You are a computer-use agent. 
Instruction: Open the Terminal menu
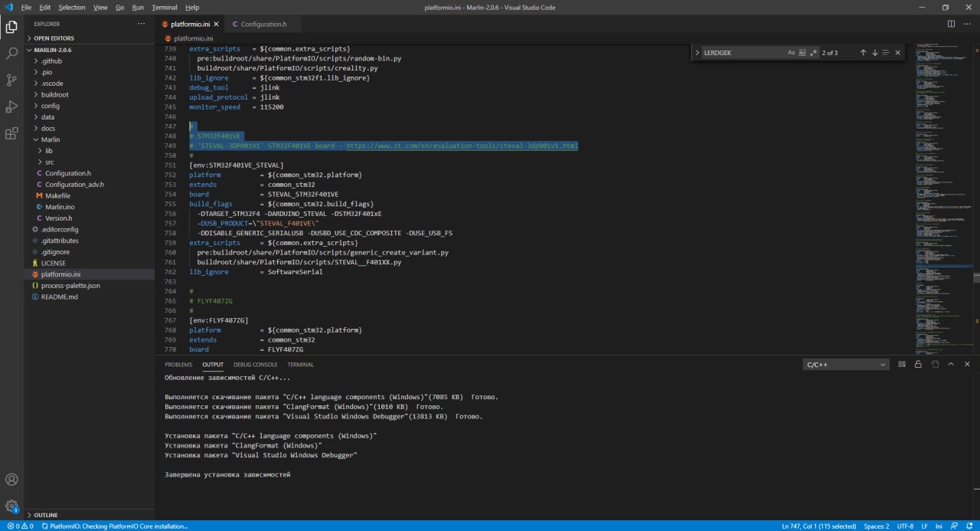165,8
